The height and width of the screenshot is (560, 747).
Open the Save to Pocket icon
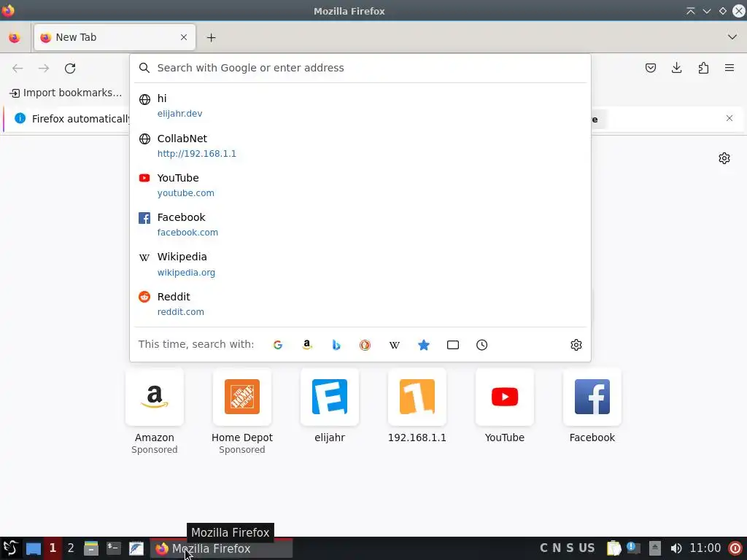[650, 68]
